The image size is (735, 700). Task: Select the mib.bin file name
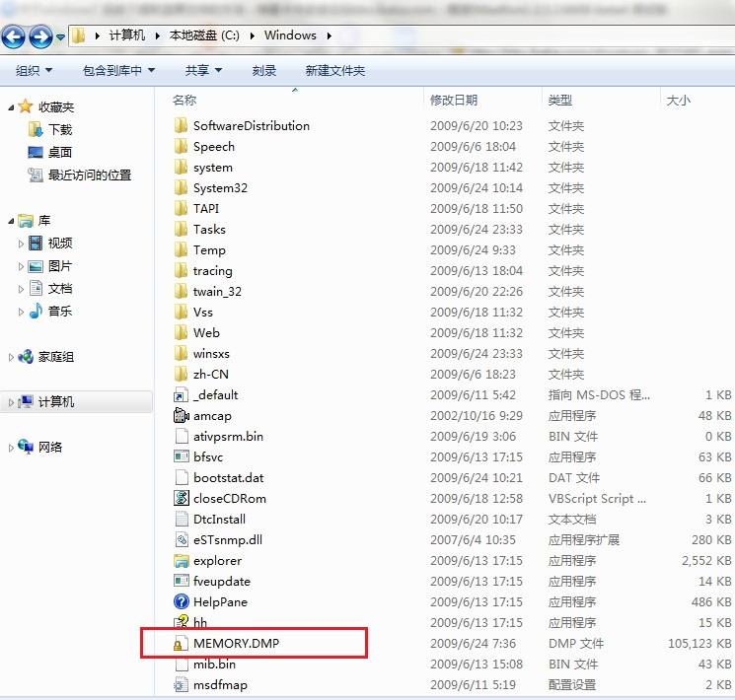(x=214, y=664)
